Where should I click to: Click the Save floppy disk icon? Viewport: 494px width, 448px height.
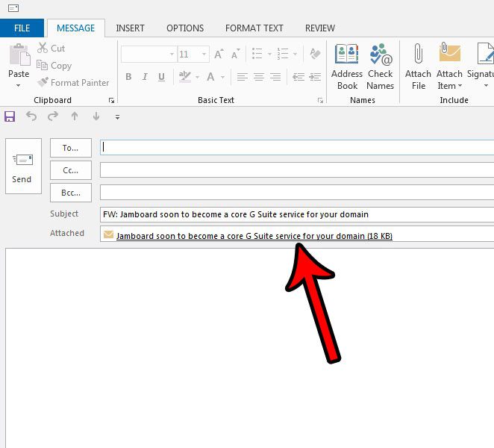(x=10, y=116)
